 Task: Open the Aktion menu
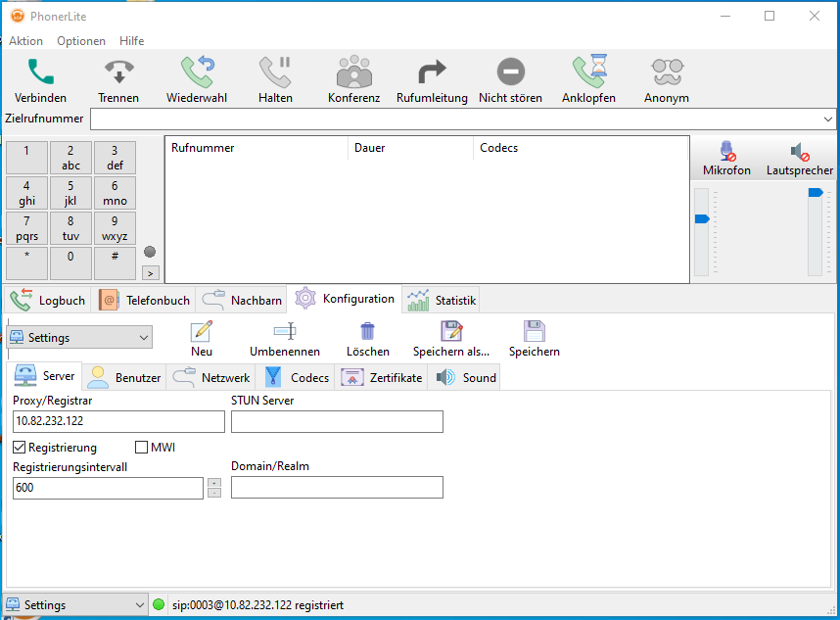tap(25, 41)
